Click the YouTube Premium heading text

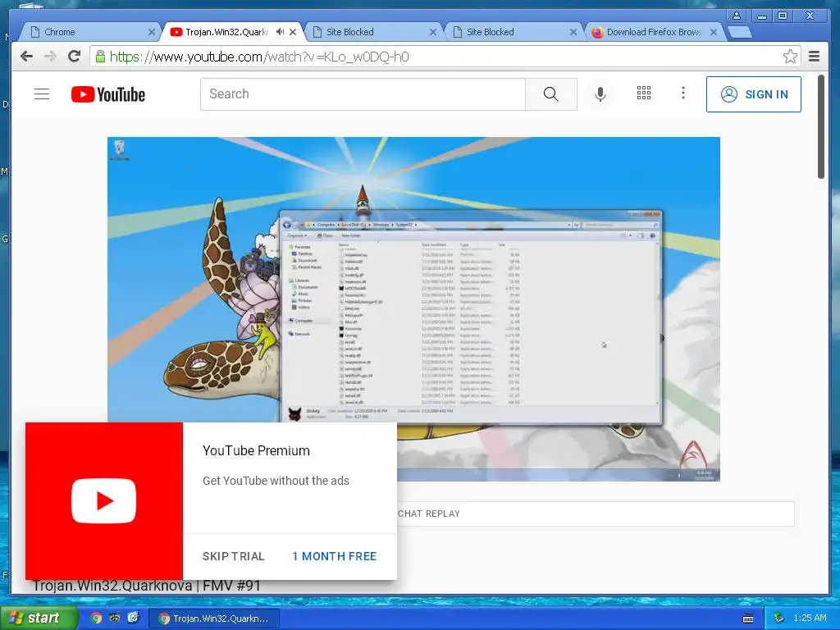[256, 450]
